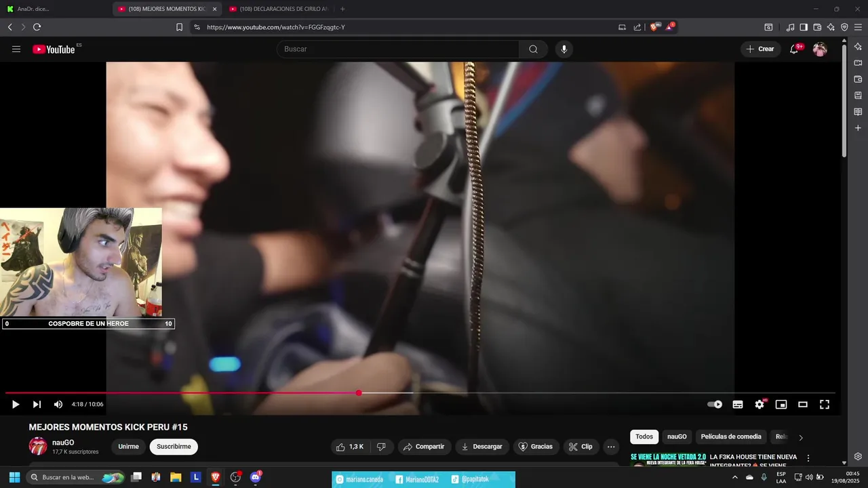Bookmark this page
Image resolution: width=868 pixels, height=488 pixels.
click(x=179, y=27)
